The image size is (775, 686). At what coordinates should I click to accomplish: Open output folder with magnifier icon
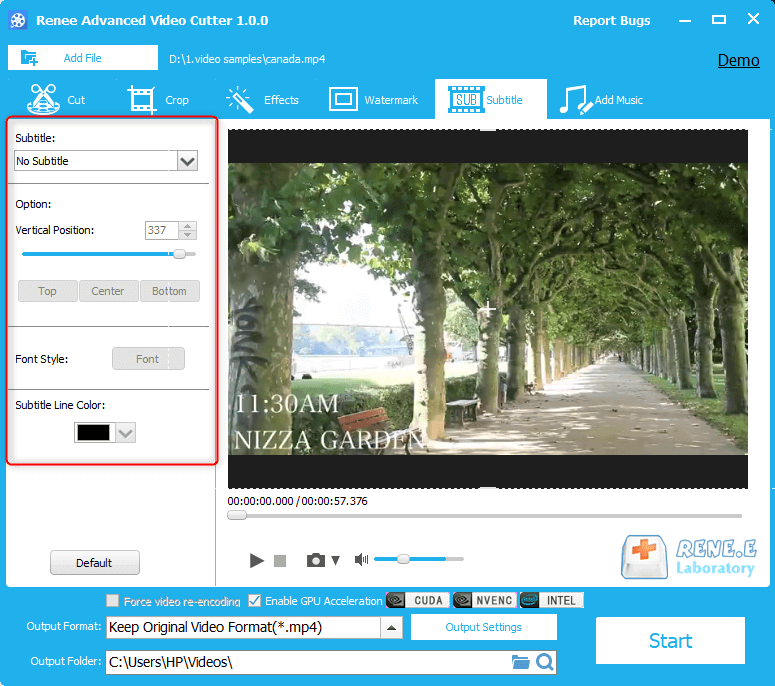545,662
